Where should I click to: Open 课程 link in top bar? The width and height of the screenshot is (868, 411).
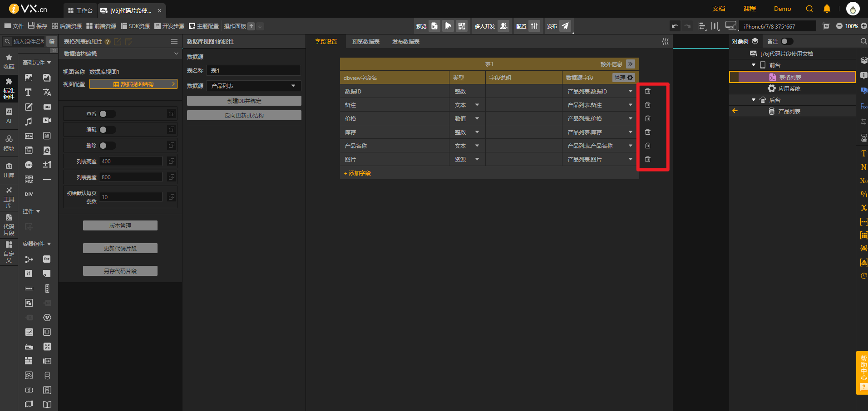pos(750,9)
